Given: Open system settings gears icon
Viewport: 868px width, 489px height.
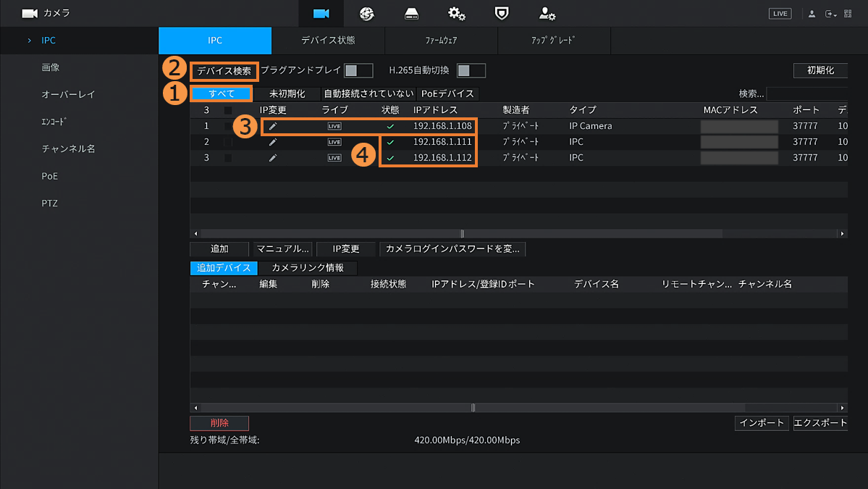Looking at the screenshot, I should click(x=456, y=14).
